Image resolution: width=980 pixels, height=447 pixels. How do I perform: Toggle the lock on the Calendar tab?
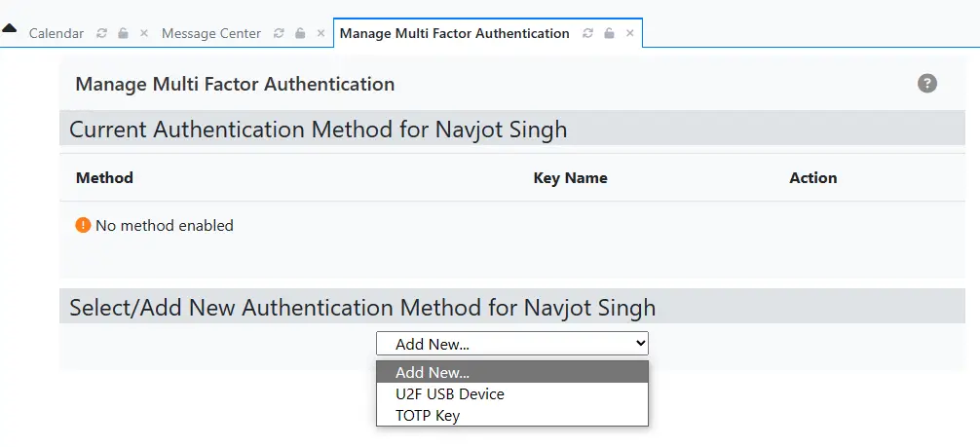(x=123, y=33)
